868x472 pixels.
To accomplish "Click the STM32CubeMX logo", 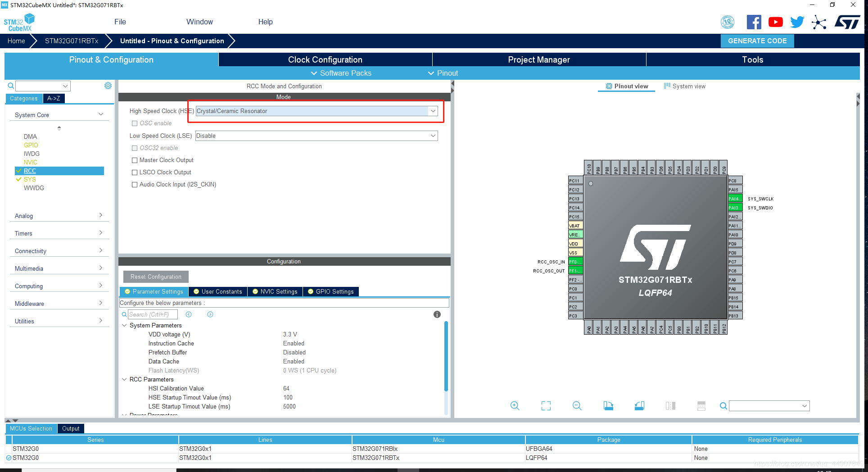I will (x=19, y=23).
